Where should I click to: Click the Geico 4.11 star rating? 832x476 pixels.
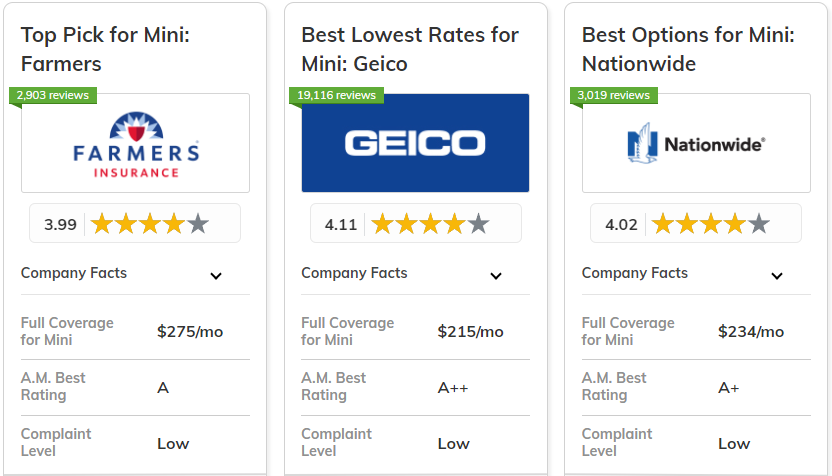tap(415, 223)
